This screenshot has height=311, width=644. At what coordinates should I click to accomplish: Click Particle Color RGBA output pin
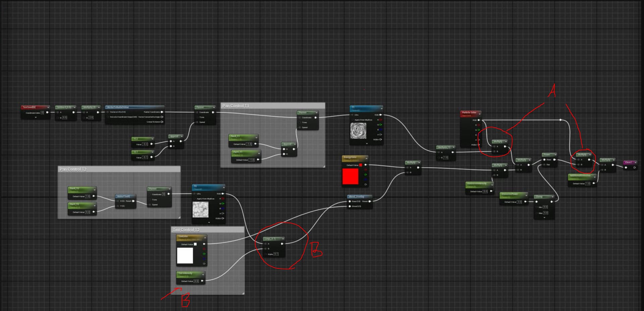click(x=479, y=145)
